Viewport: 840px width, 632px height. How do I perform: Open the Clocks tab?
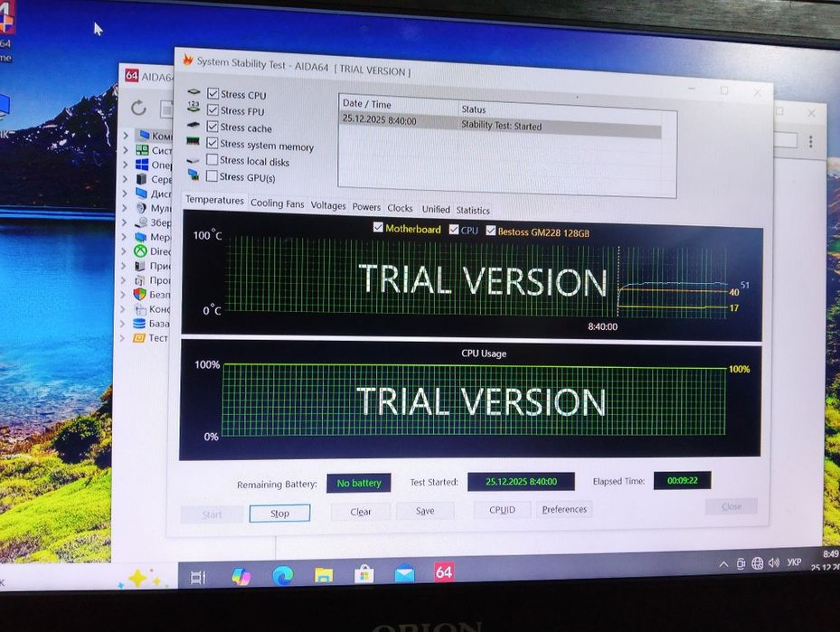(401, 208)
